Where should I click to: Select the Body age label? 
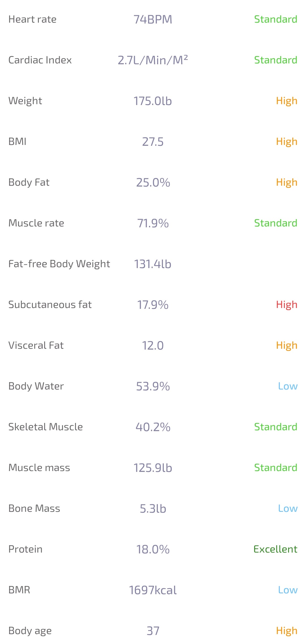pyautogui.click(x=30, y=631)
